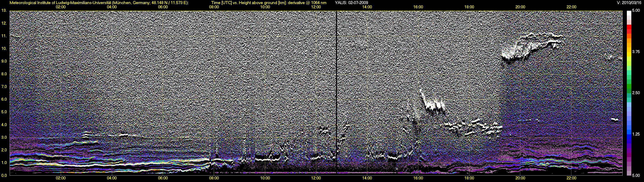The width and height of the screenshot is (644, 182).
Task: Click the 06:00 label on the top time axis
Action: tap(163, 7)
